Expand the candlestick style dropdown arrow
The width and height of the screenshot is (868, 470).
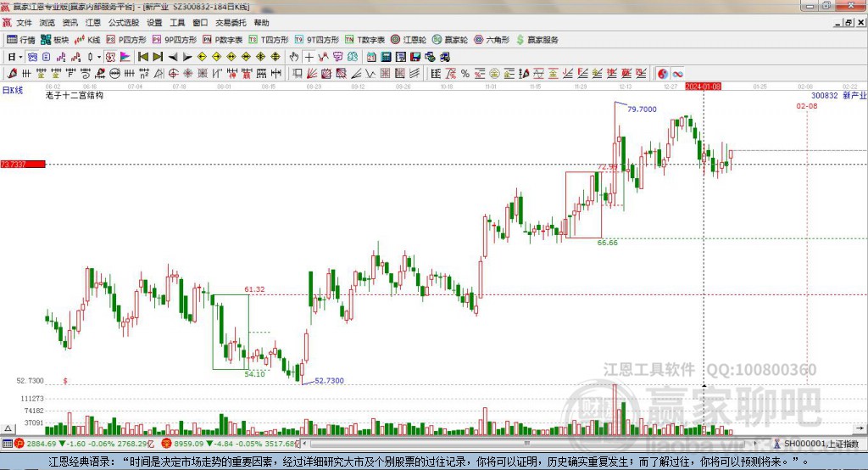[x=98, y=57]
